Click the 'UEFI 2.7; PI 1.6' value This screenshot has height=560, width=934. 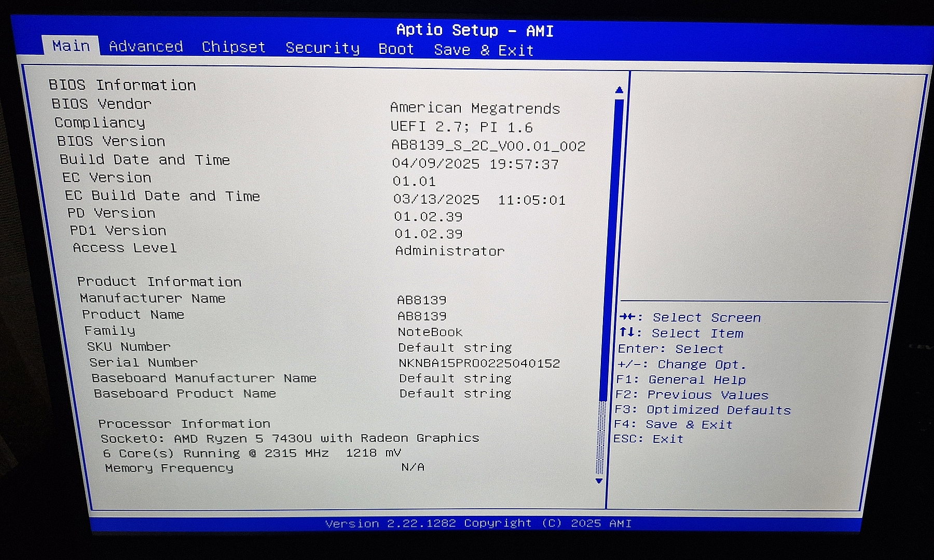461,127
